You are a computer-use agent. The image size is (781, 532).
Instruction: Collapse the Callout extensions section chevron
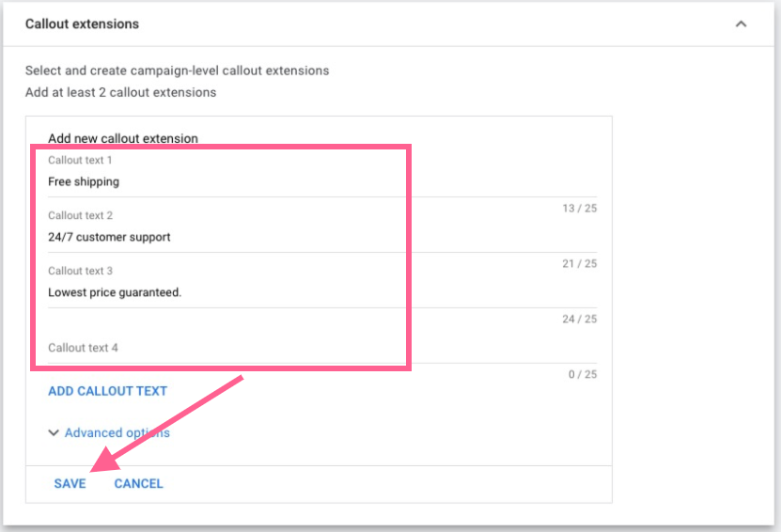click(741, 23)
